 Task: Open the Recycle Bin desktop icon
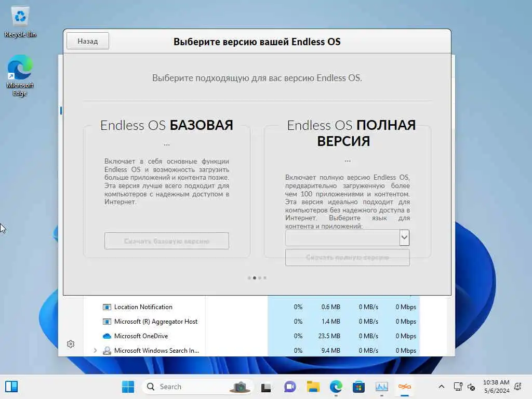click(20, 22)
